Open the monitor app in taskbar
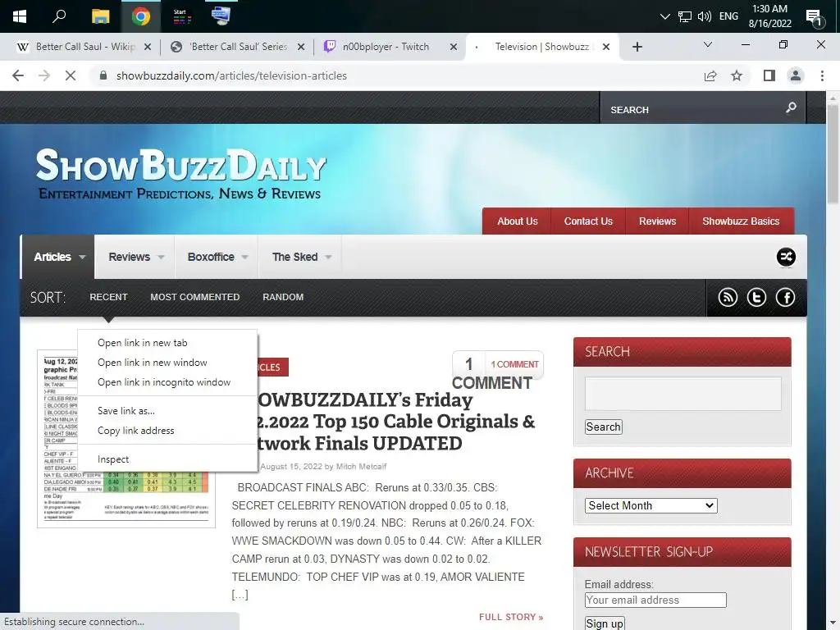 (x=221, y=16)
